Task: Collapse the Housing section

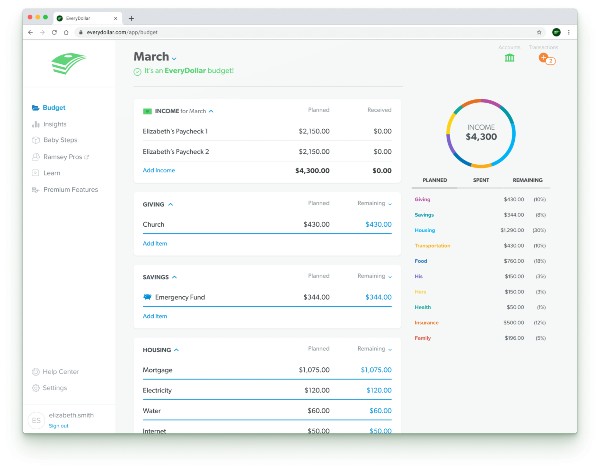Action: click(176, 350)
